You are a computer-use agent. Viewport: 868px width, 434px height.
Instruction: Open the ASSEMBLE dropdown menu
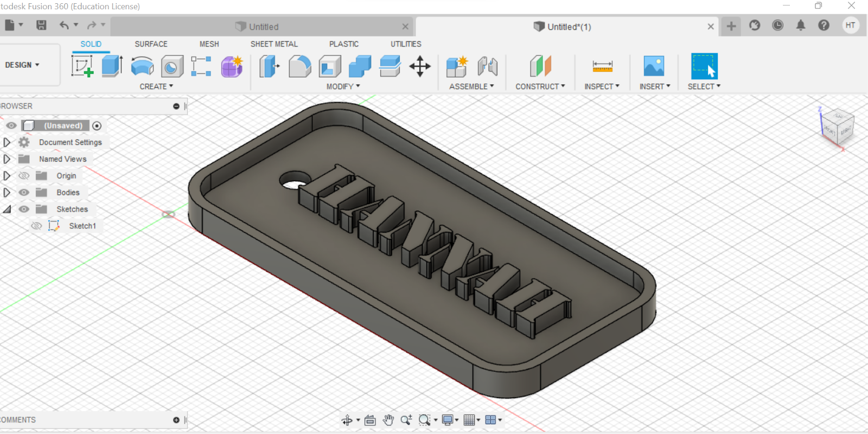(x=471, y=86)
